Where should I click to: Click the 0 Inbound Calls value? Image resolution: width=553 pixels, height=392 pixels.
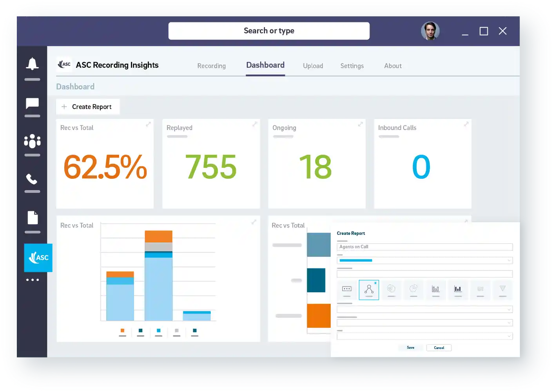(x=421, y=167)
